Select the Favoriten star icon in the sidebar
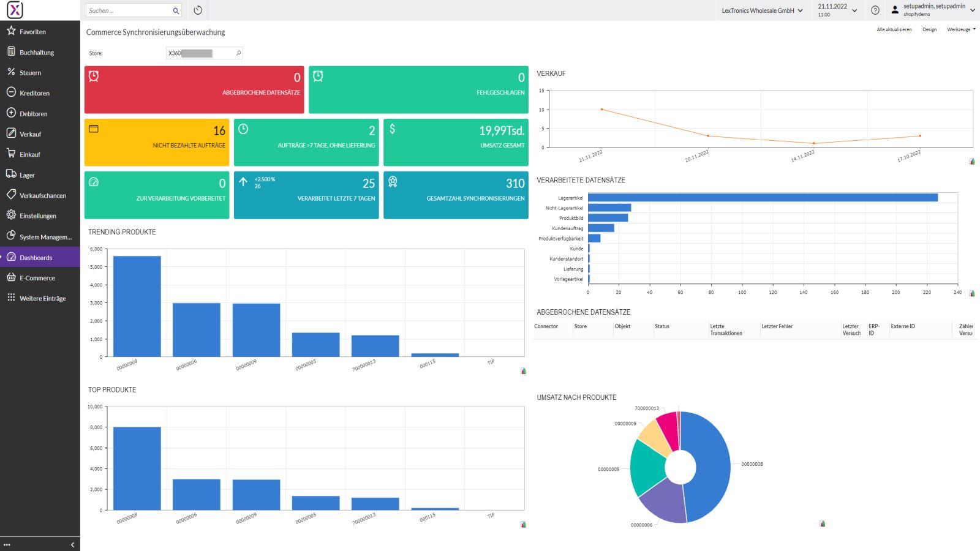Screen dimensions: 980x551 point(10,31)
